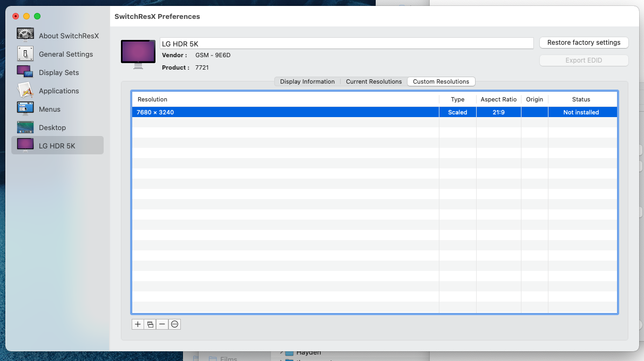The width and height of the screenshot is (644, 361).
Task: Open the more actions ellipsis button
Action: (x=174, y=324)
